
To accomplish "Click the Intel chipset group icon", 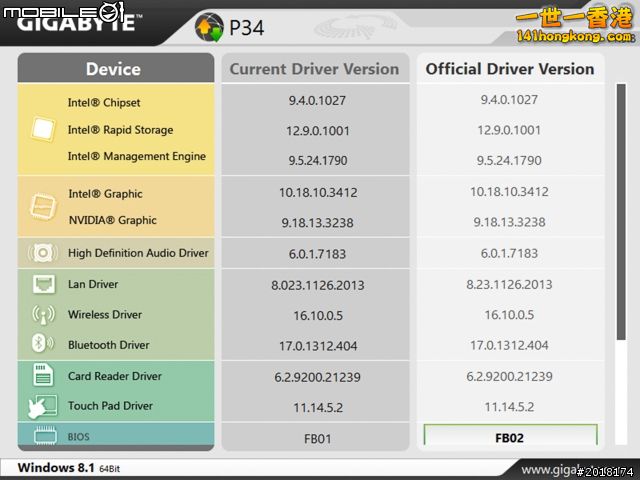I will 43,129.
